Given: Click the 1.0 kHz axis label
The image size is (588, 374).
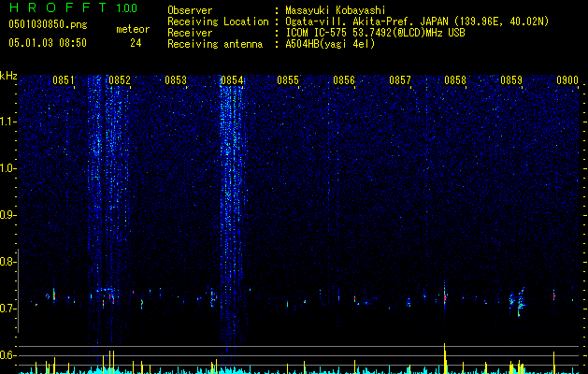Looking at the screenshot, I should click(8, 168).
